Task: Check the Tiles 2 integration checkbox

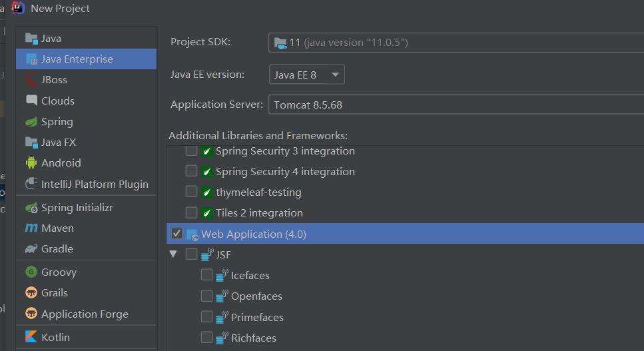Action: click(191, 212)
